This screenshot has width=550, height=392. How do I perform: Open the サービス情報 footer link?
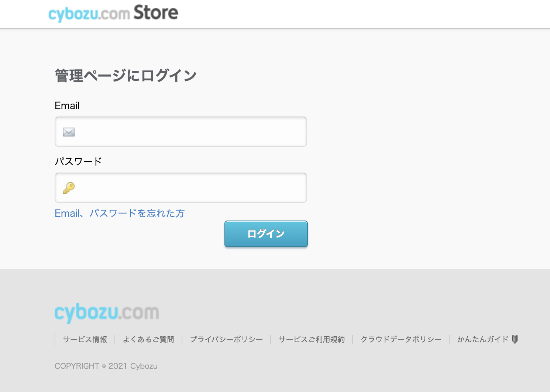click(x=85, y=340)
